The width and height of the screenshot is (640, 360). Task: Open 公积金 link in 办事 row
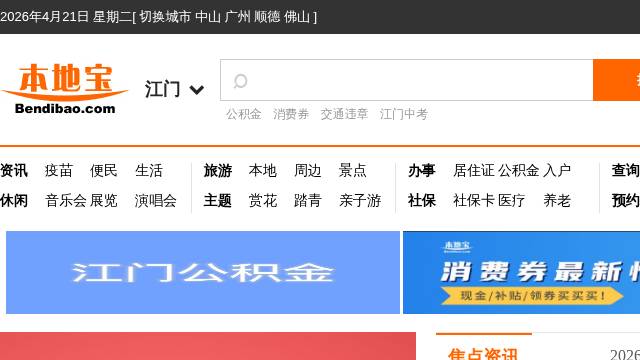(519, 170)
